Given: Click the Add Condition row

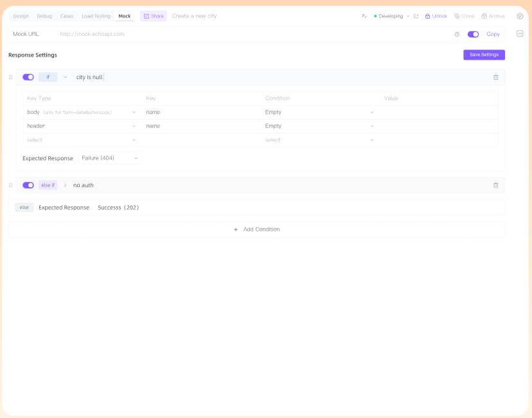Looking at the screenshot, I should 256,229.
